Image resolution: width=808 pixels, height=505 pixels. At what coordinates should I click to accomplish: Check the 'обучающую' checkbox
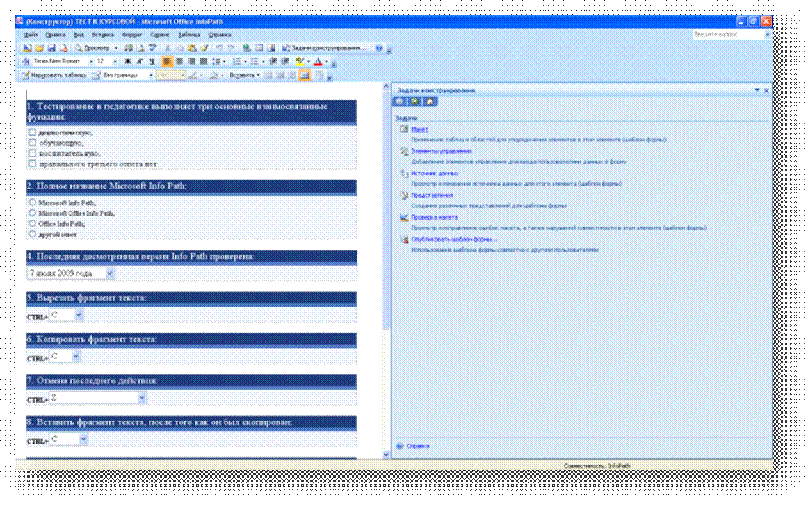32,142
